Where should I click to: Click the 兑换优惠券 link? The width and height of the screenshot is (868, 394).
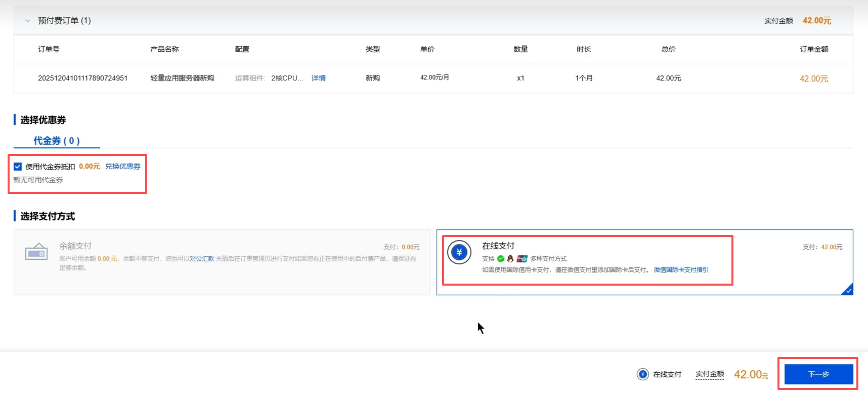pos(123,167)
